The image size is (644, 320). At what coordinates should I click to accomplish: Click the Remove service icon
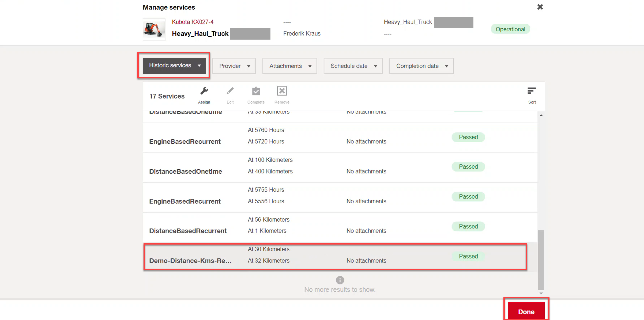click(x=282, y=91)
